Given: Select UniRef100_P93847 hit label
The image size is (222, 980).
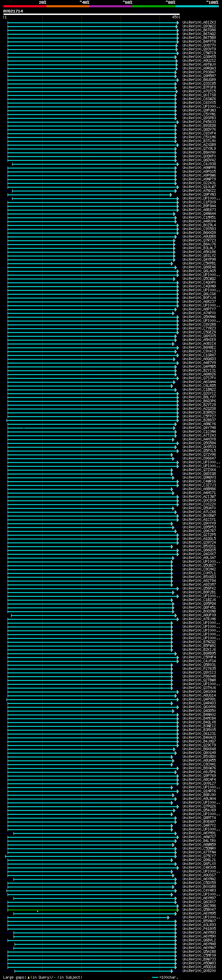Looking at the screenshot, I should pos(199,72).
